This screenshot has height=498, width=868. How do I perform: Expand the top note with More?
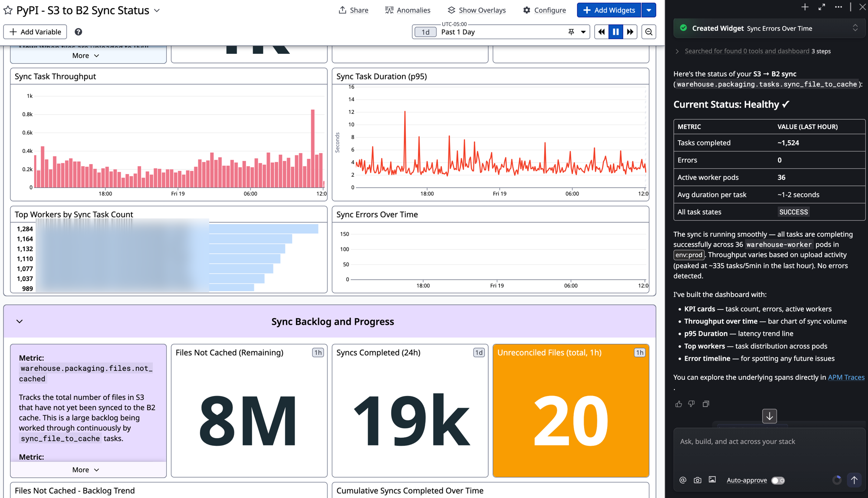[x=86, y=56]
